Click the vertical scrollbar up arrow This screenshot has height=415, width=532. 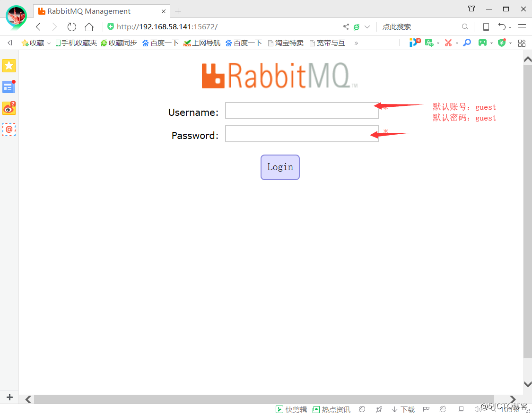click(528, 60)
